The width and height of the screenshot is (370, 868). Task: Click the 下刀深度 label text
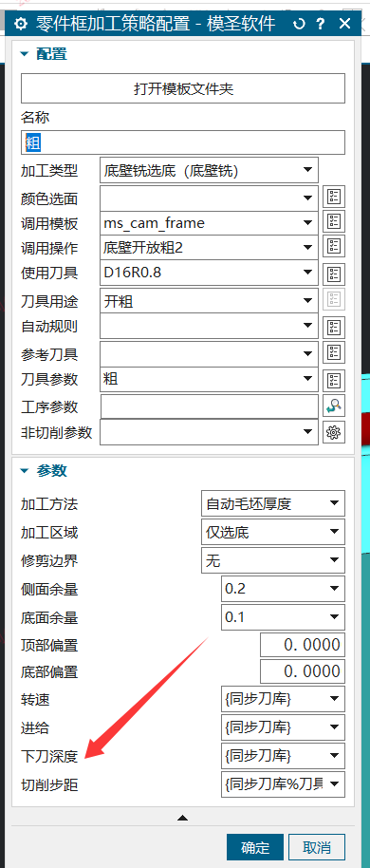click(49, 756)
